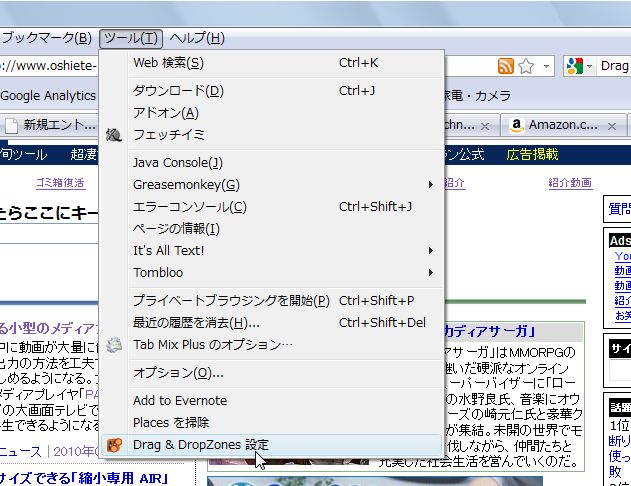Click the 紹介動画 link

point(570,183)
